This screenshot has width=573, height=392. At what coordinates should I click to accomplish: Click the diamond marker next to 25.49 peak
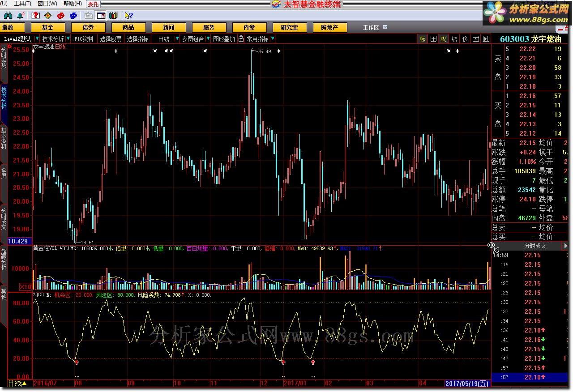coord(278,51)
